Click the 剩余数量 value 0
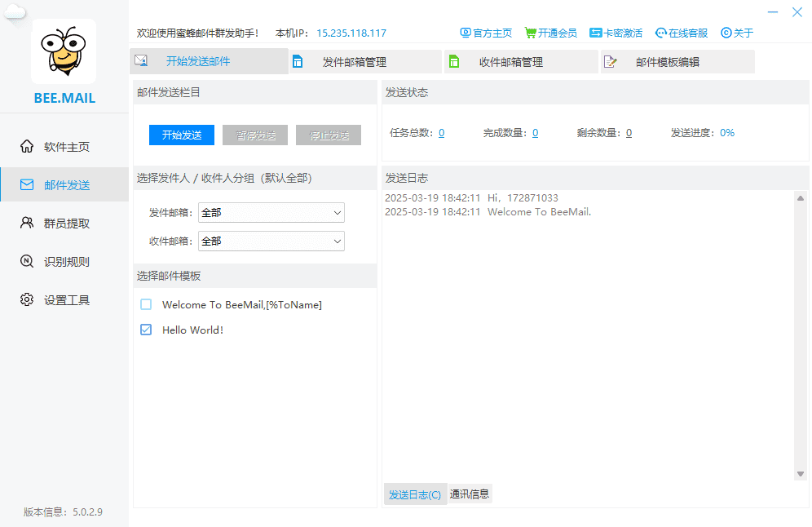The width and height of the screenshot is (812, 527). (x=629, y=133)
